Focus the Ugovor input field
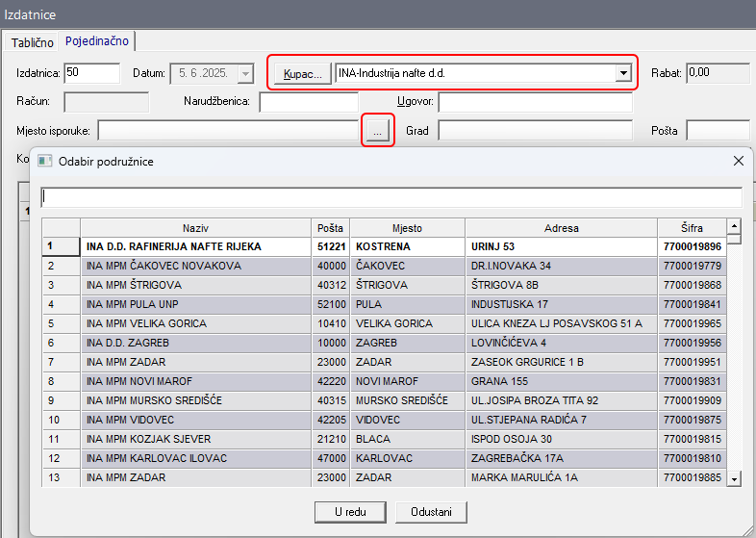Image resolution: width=756 pixels, height=538 pixels. click(535, 102)
